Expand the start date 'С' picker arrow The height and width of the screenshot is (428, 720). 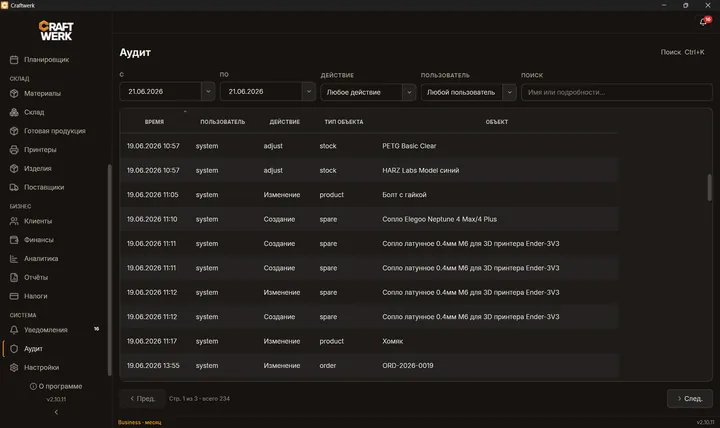(208, 91)
